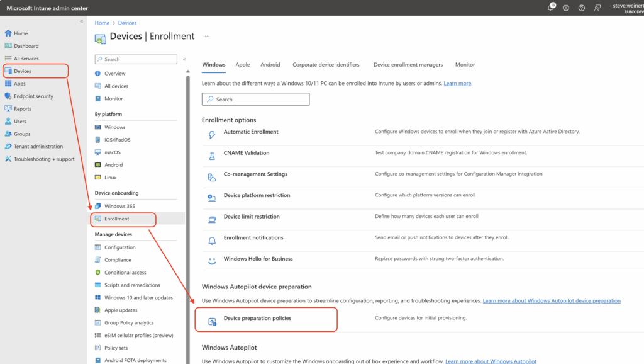Click the Overview info icon
The height and width of the screenshot is (364, 644).
click(x=97, y=74)
